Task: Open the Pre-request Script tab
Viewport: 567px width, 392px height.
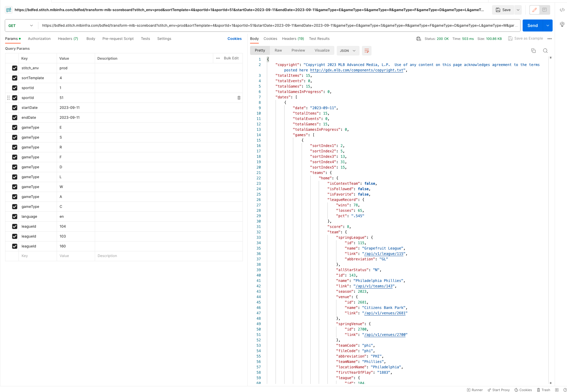Action: 118,39
